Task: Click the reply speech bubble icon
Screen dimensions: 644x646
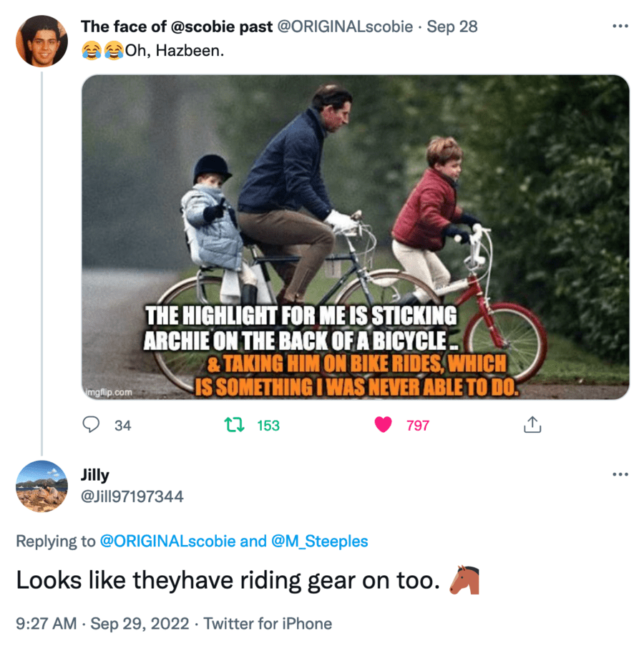Action: point(91,425)
